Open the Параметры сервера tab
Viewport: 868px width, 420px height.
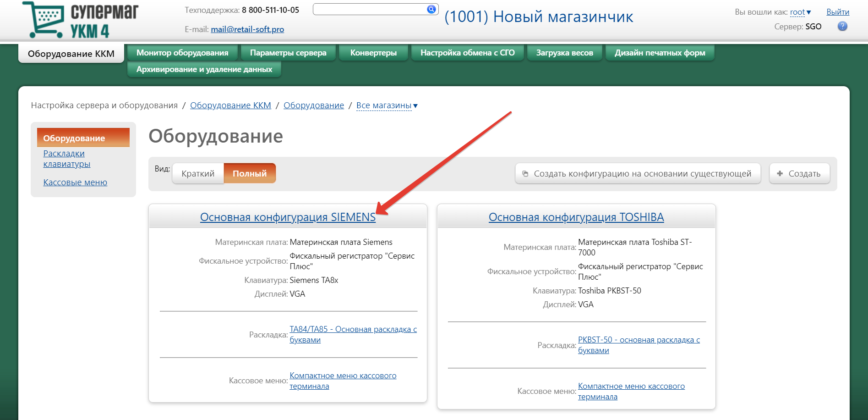(x=288, y=53)
